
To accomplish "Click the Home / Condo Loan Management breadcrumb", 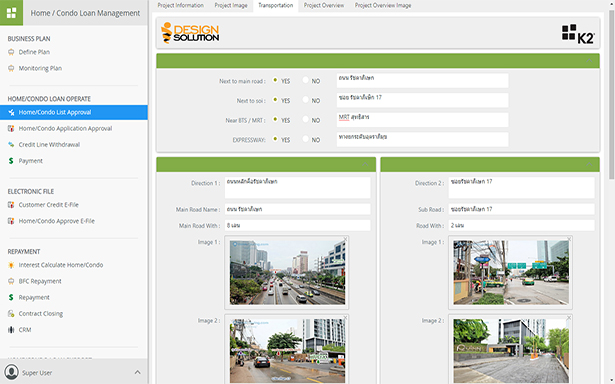I will [x=85, y=13].
